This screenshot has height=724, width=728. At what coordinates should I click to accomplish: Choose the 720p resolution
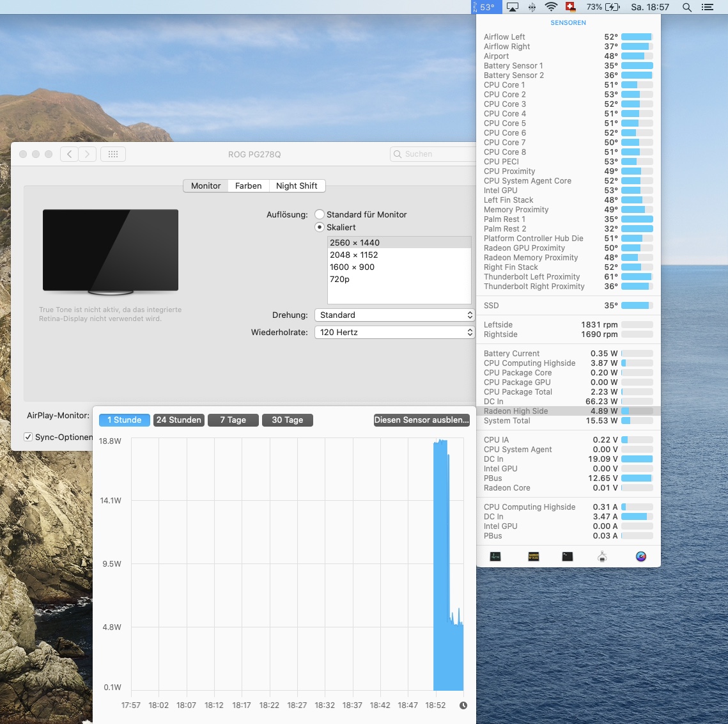point(399,279)
